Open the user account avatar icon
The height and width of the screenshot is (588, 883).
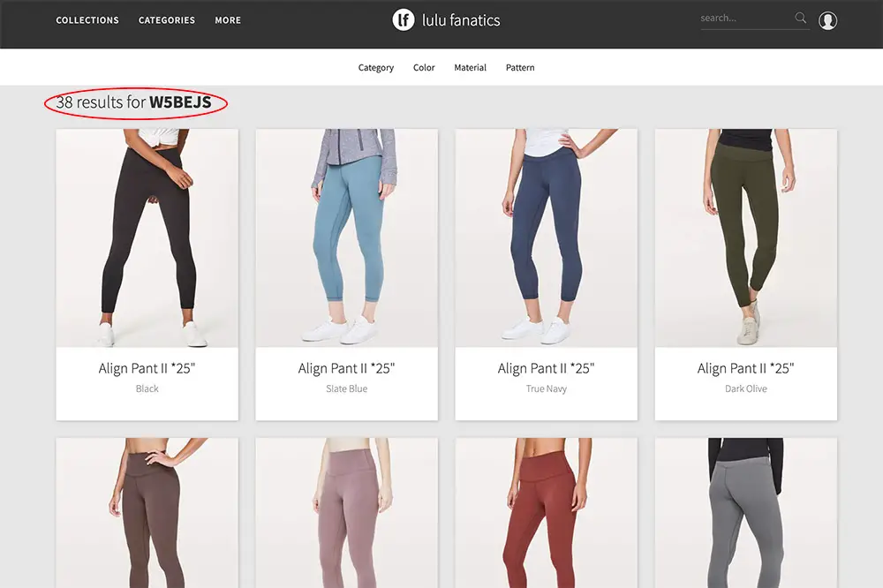[828, 20]
